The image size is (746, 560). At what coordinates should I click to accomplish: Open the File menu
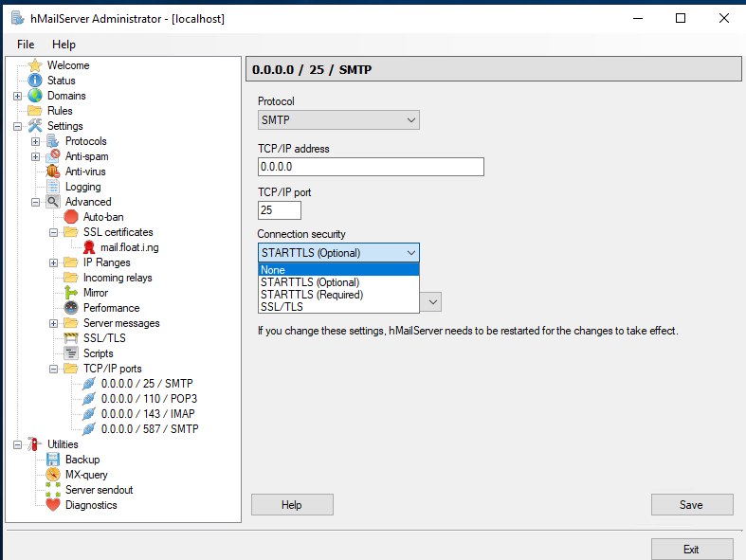click(26, 45)
